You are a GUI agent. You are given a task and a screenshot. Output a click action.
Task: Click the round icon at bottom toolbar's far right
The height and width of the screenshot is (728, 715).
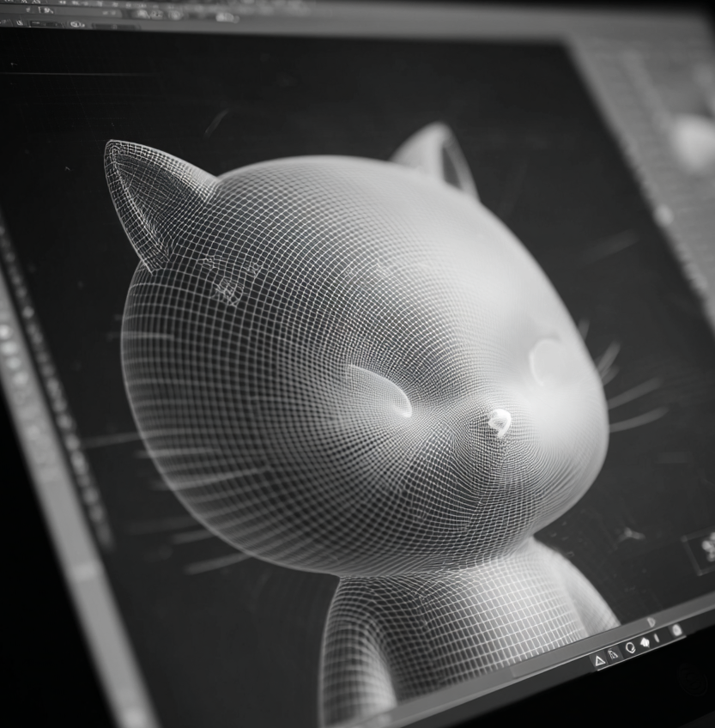(x=676, y=630)
